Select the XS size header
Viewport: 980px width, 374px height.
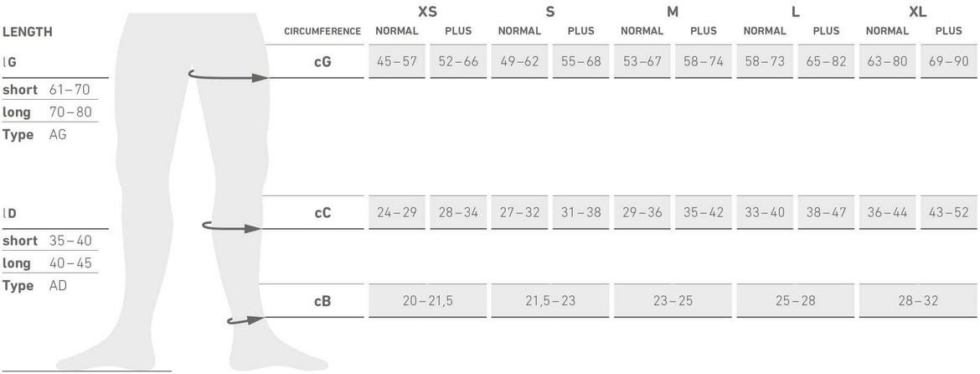pos(427,13)
